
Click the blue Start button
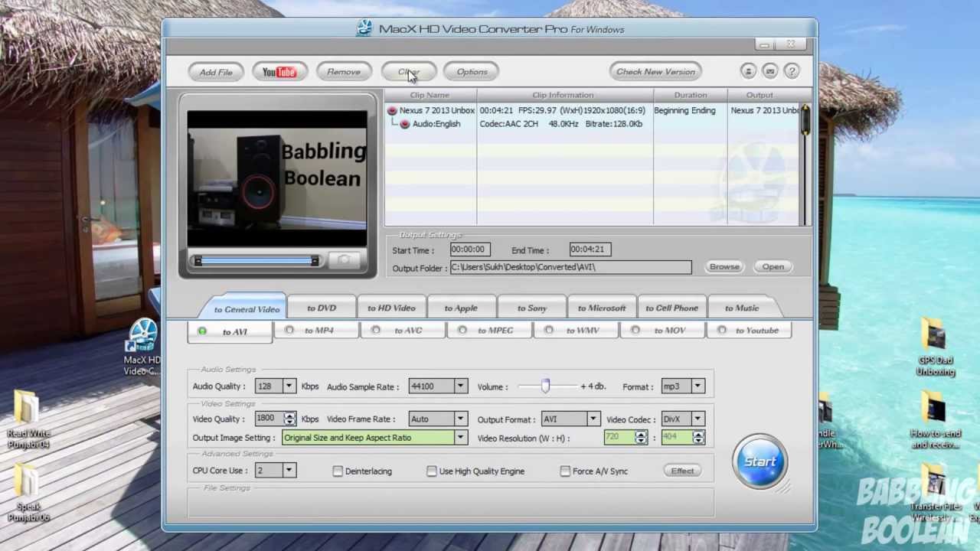(x=759, y=461)
